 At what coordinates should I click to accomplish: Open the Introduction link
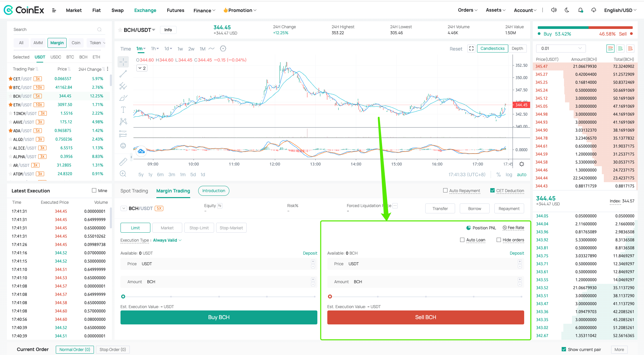[x=214, y=191]
